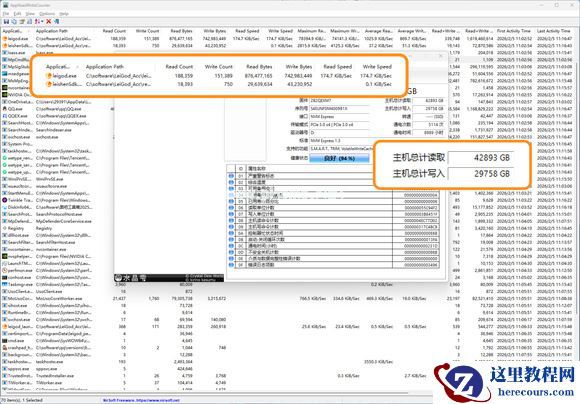This screenshot has width=580, height=404.
Task: Sort by the First Activity Time column
Action: tap(513, 31)
